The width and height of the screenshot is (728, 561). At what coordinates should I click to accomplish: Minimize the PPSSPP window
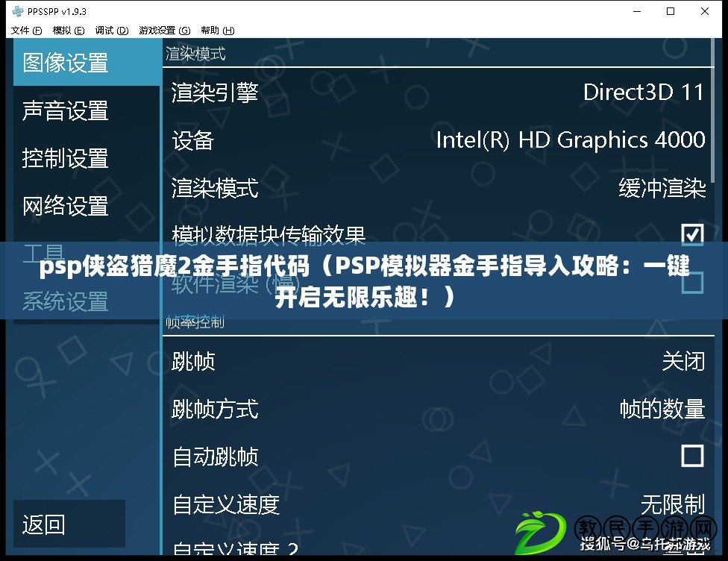pos(637,11)
